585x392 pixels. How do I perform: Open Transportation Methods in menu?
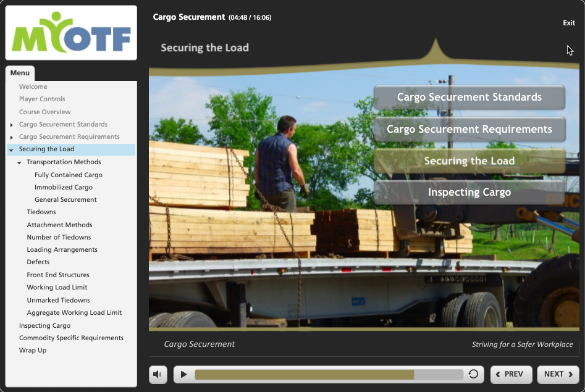(x=64, y=162)
